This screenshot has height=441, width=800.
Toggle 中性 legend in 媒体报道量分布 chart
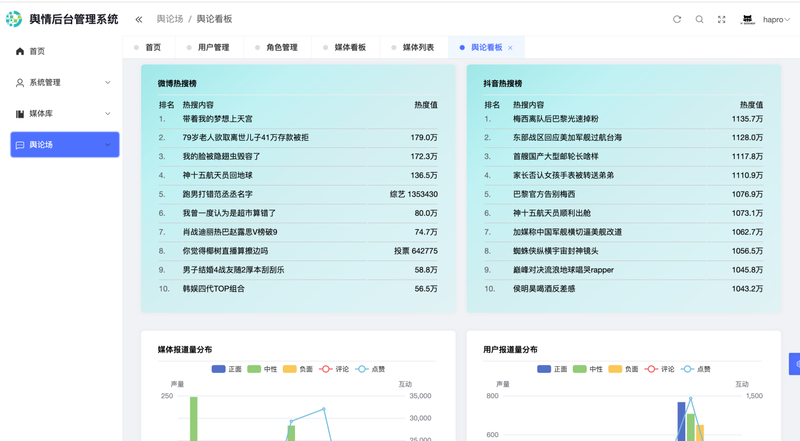coord(262,369)
